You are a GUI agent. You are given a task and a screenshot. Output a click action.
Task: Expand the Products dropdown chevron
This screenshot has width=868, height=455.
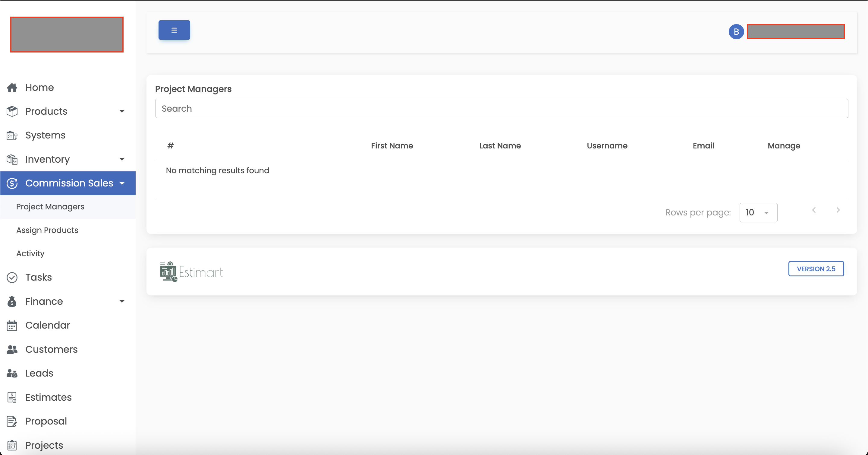click(x=122, y=111)
